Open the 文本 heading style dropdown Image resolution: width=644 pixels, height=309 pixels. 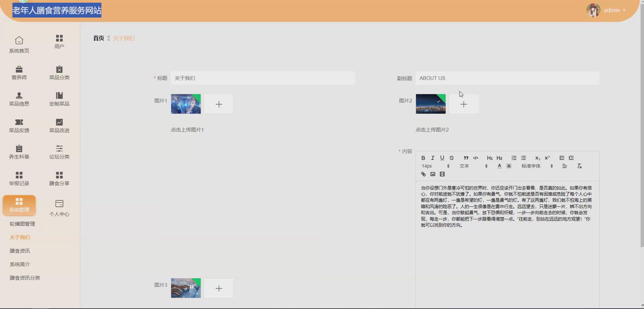473,166
